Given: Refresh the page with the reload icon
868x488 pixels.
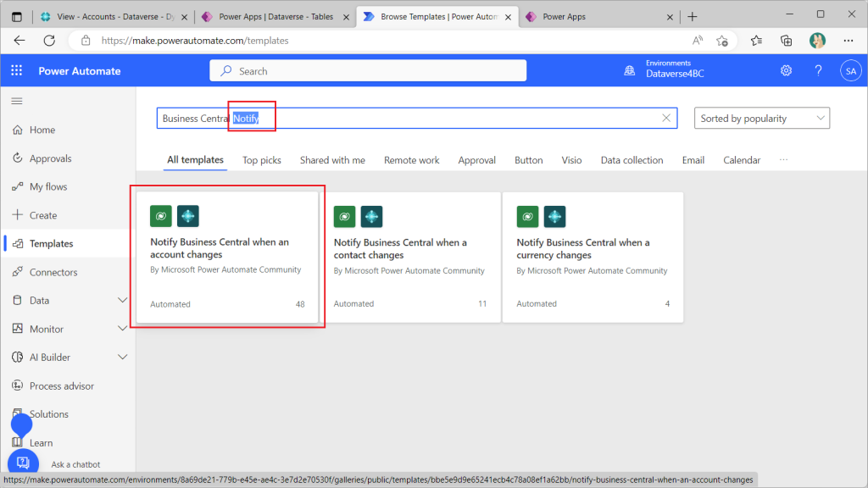Looking at the screenshot, I should click(49, 41).
